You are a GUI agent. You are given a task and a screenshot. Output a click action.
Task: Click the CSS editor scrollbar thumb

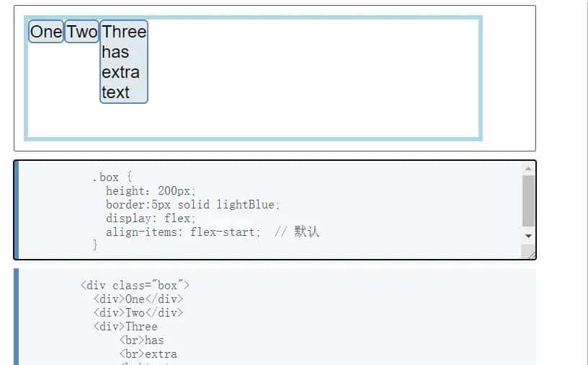528,201
